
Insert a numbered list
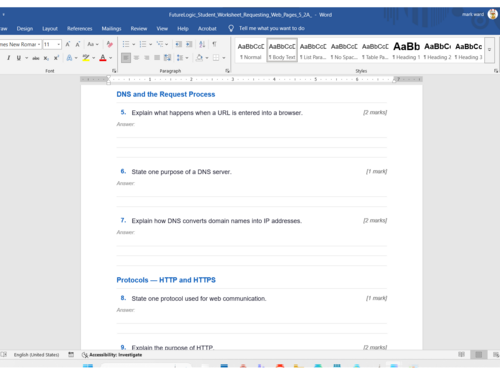click(143, 44)
